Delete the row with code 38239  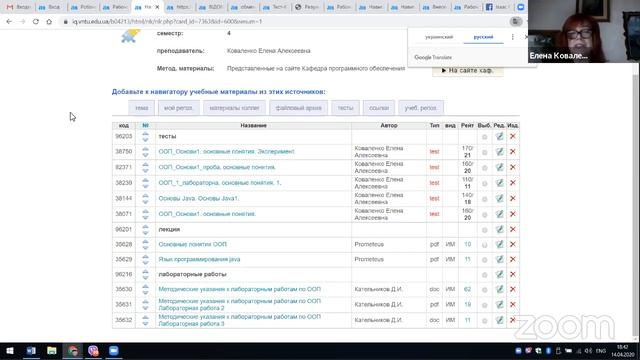pos(513,183)
